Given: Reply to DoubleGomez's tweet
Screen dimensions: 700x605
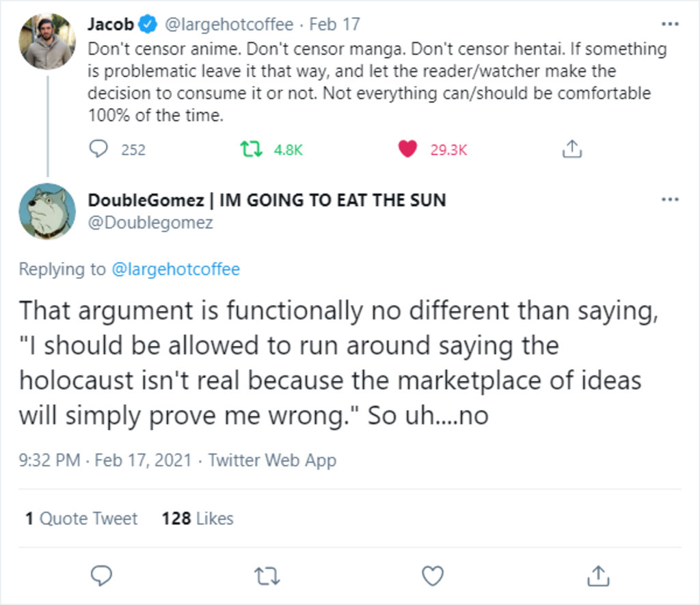Looking at the screenshot, I should pyautogui.click(x=101, y=576).
